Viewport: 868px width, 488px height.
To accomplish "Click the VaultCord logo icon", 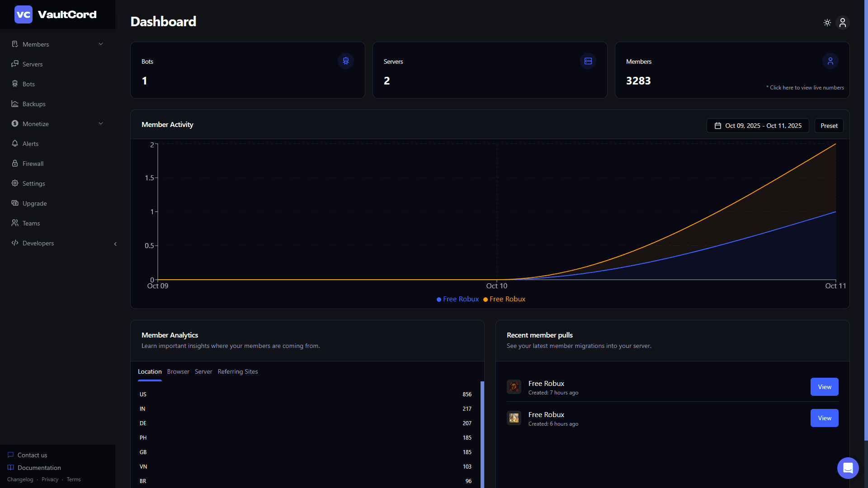I will (x=24, y=14).
